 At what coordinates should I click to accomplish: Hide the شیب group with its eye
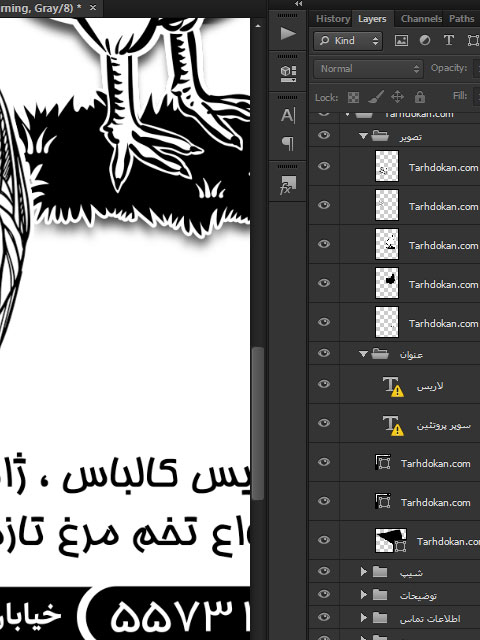(324, 571)
